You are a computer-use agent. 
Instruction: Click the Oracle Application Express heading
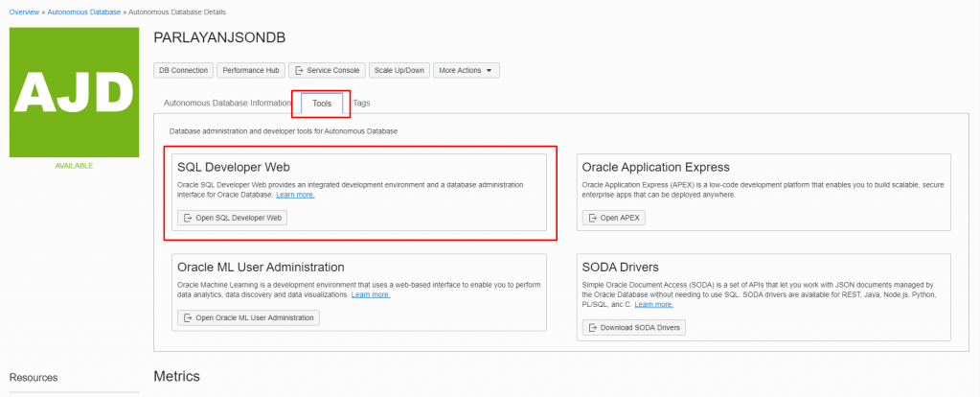tap(655, 168)
